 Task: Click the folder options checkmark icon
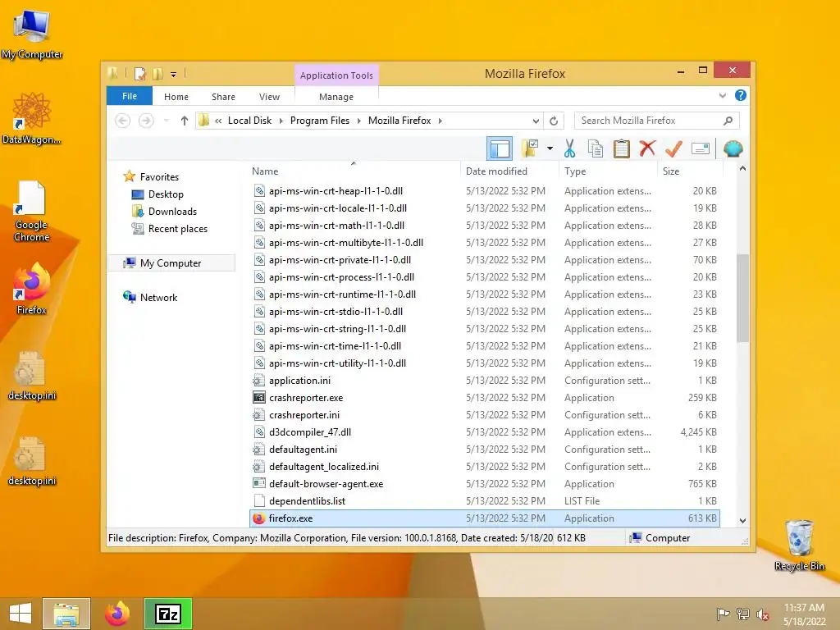[x=530, y=148]
